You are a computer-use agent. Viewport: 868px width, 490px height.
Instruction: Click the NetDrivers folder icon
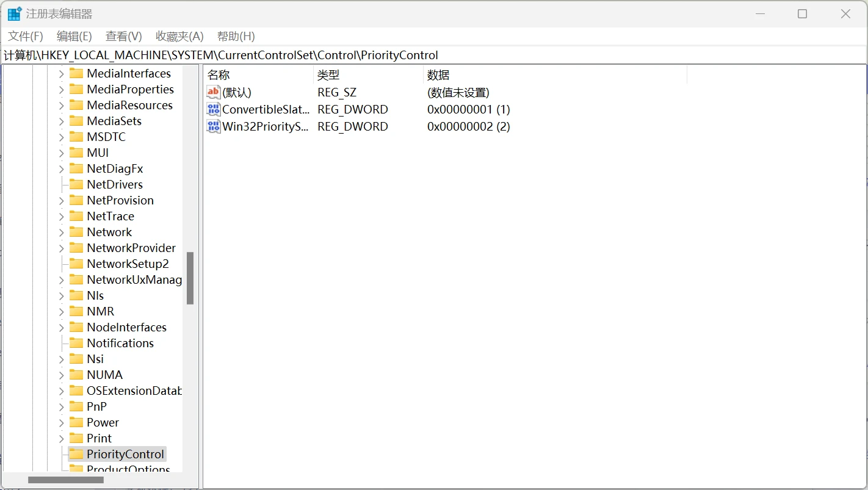pyautogui.click(x=76, y=184)
